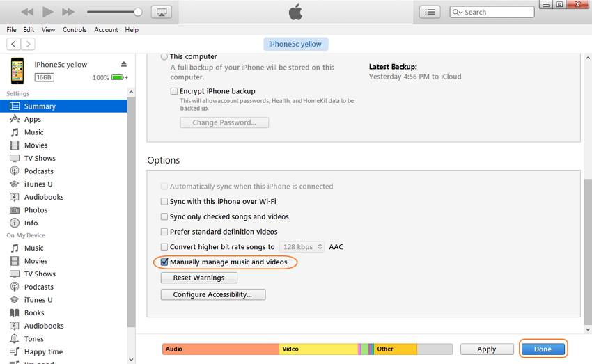The image size is (592, 364).
Task: Eject iPhone5c yellow device
Action: tap(124, 64)
